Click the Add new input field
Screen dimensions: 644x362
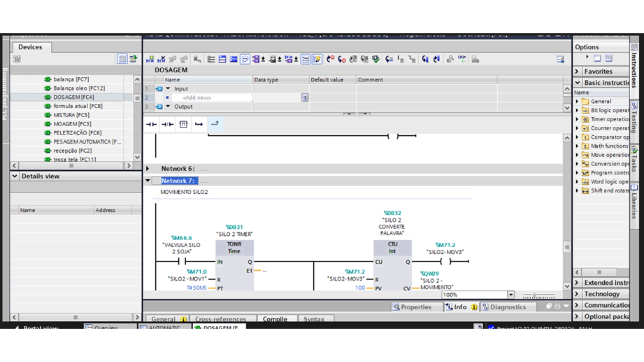[197, 98]
